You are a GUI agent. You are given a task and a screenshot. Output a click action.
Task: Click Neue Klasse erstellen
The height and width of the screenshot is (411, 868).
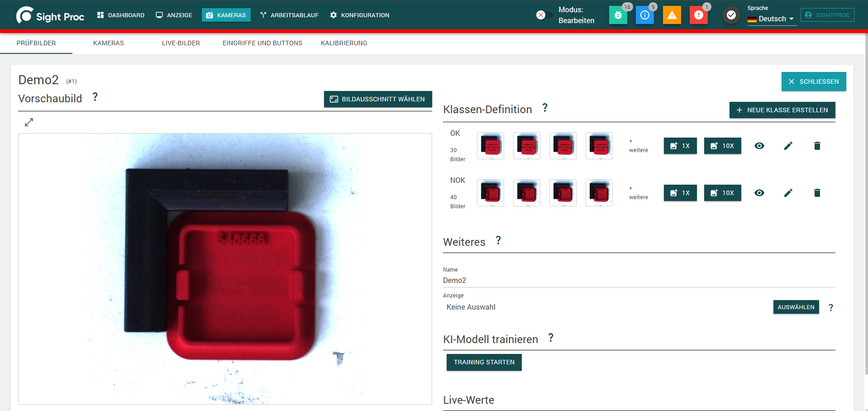(x=782, y=110)
